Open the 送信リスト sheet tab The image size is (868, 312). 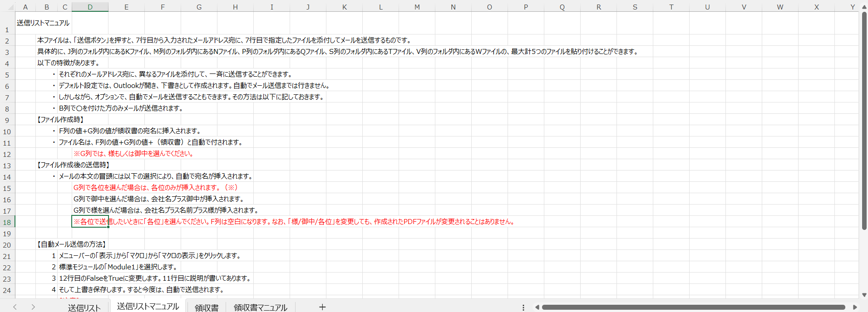click(84, 307)
